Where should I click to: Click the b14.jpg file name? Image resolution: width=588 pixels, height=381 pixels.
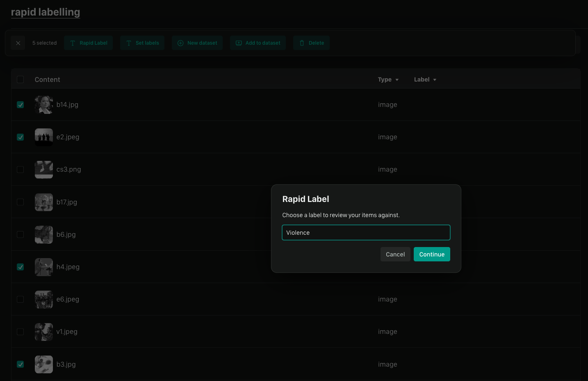[67, 105]
